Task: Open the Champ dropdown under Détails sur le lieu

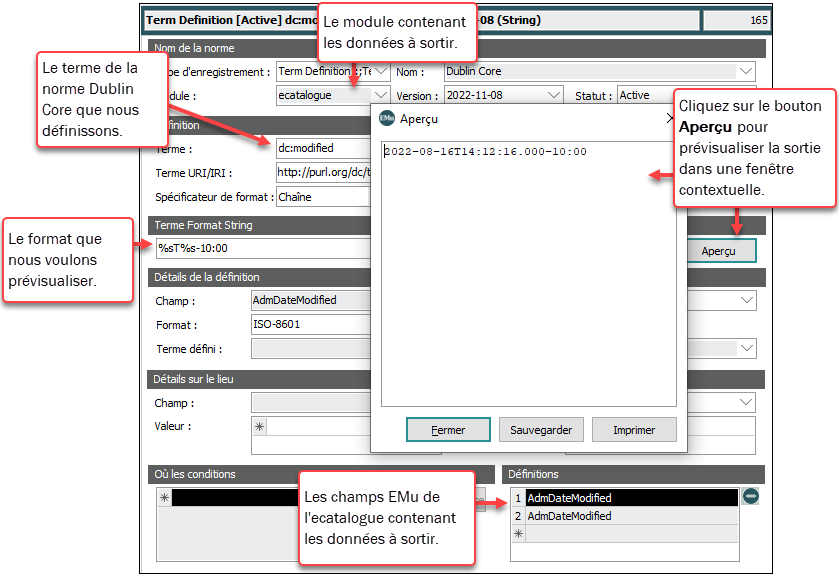Action: pyautogui.click(x=746, y=402)
